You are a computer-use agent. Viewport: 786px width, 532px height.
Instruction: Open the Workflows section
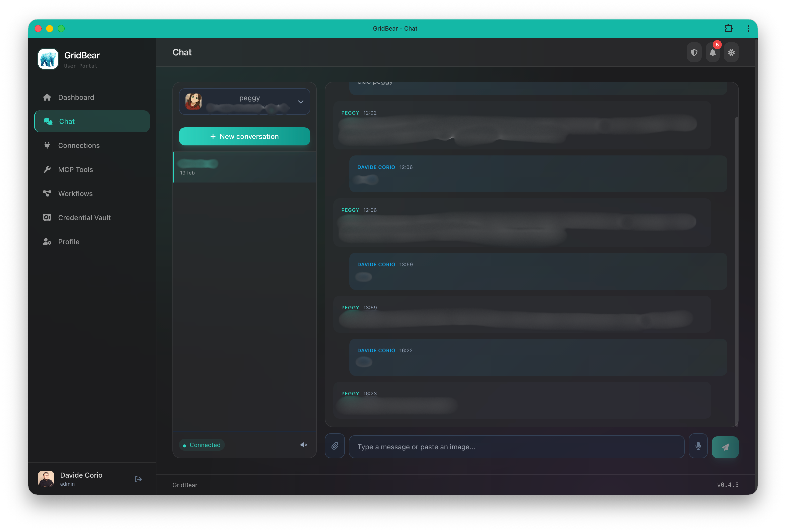tap(75, 194)
